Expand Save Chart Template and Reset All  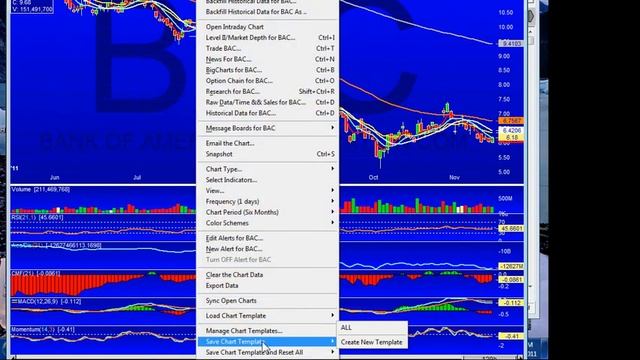click(268, 353)
